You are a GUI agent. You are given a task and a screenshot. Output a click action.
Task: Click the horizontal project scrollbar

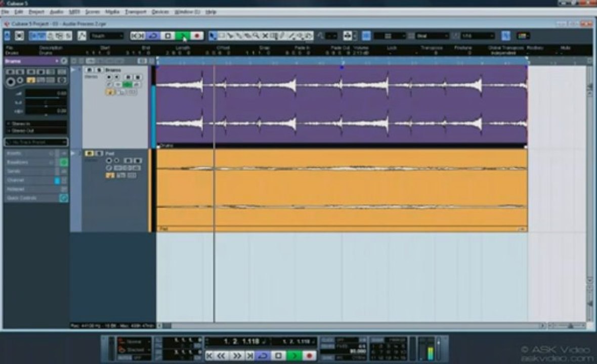350,326
